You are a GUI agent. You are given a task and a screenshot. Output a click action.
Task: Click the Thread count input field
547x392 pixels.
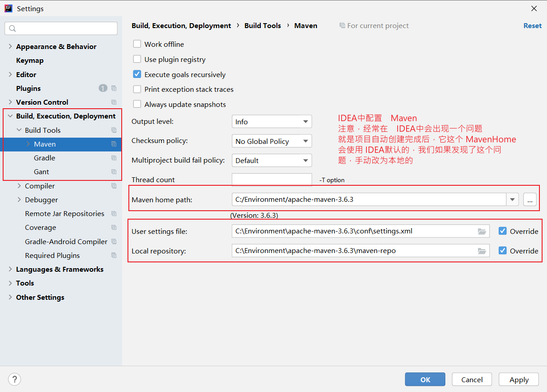(x=271, y=180)
